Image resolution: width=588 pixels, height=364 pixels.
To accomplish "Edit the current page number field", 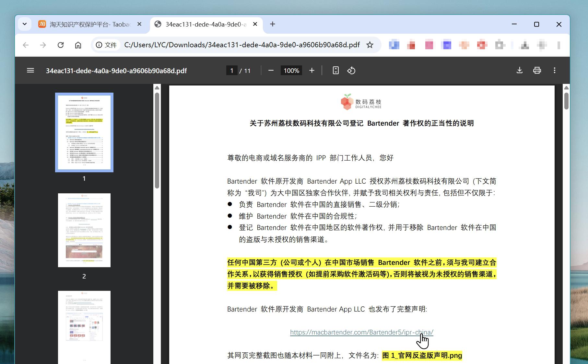I will tap(232, 71).
